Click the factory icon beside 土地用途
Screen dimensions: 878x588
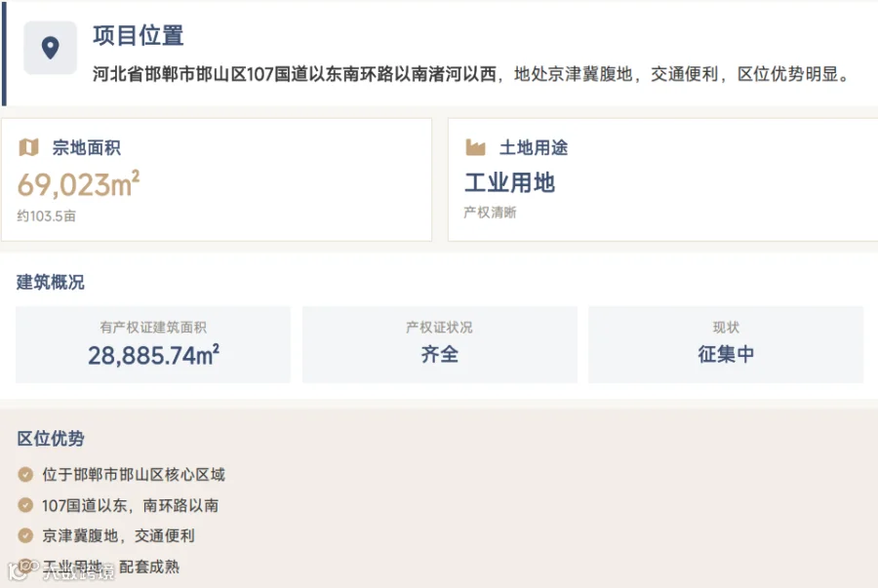click(475, 147)
